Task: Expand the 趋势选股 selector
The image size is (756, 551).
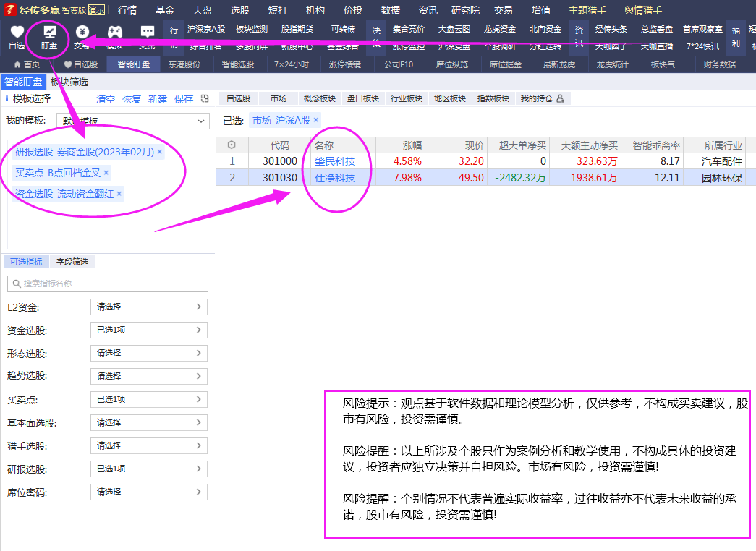Action: pos(149,377)
